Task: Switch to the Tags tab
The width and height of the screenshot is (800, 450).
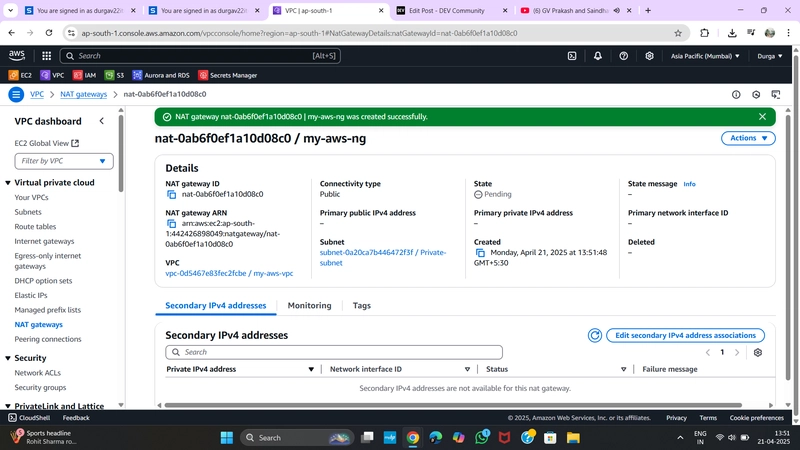Action: [x=362, y=306]
